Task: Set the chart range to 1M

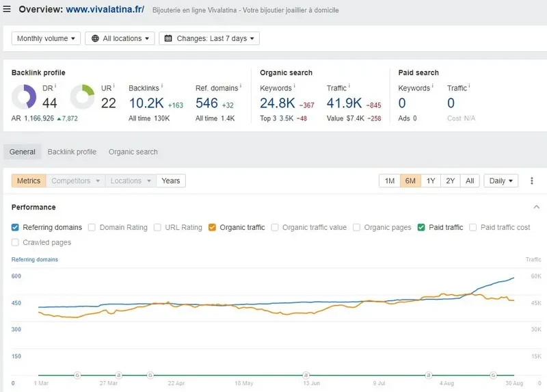Action: click(390, 181)
